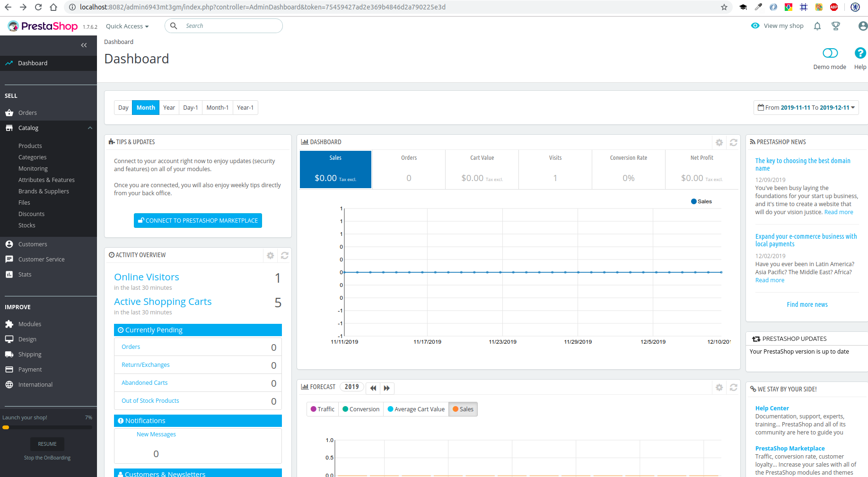Toggle Conversion series in Forecast chart
Viewport: 868px width, 477px height.
tap(361, 409)
